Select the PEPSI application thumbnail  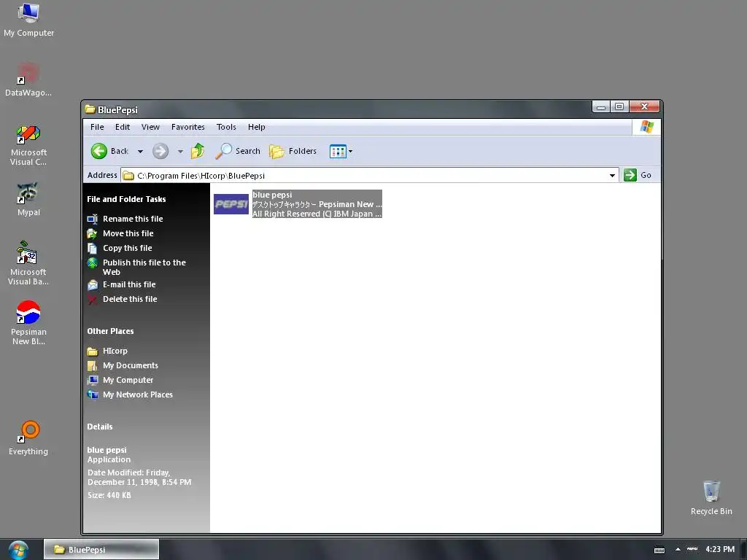click(231, 204)
